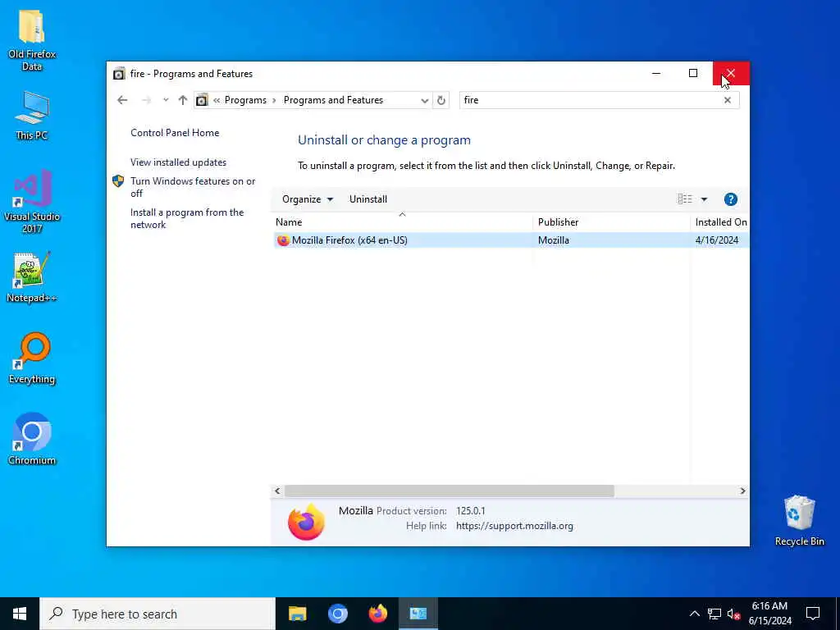Clear the 'fire' search box text
840x630 pixels.
pyautogui.click(x=727, y=100)
